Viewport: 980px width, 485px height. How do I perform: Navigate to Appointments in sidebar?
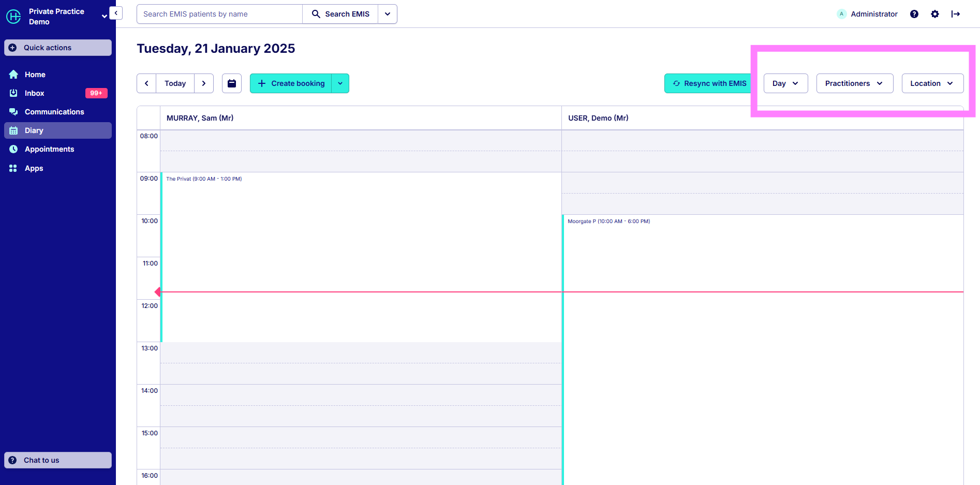49,149
